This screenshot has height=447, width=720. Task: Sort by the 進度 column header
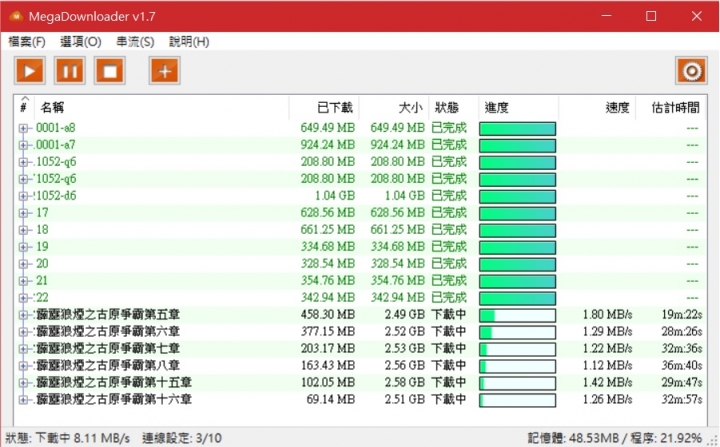point(518,108)
